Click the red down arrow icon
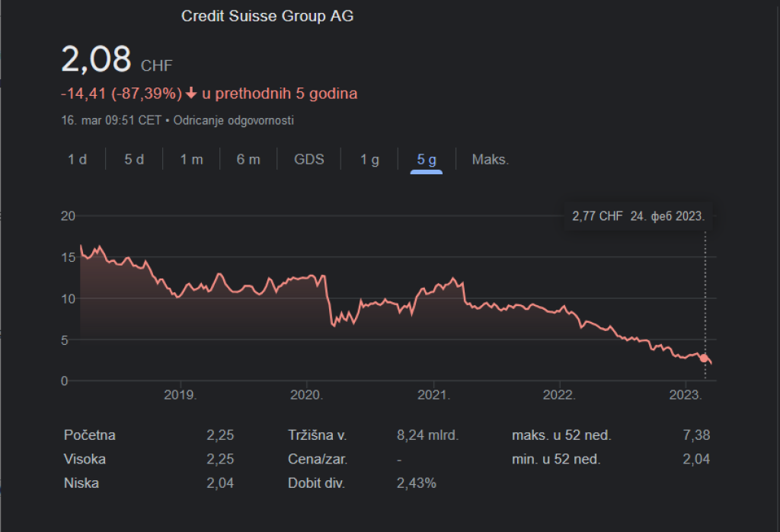 (191, 94)
